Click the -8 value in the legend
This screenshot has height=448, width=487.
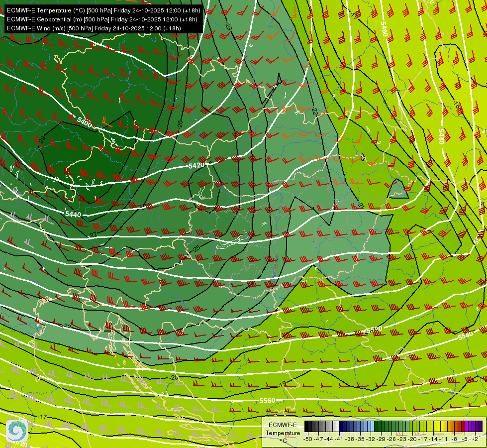click(x=454, y=439)
